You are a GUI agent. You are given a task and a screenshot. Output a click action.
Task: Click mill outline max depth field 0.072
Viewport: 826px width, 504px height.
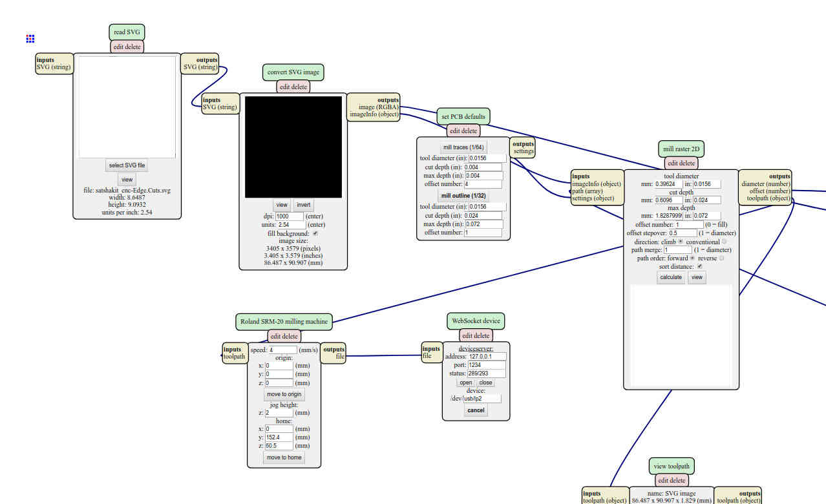point(483,224)
